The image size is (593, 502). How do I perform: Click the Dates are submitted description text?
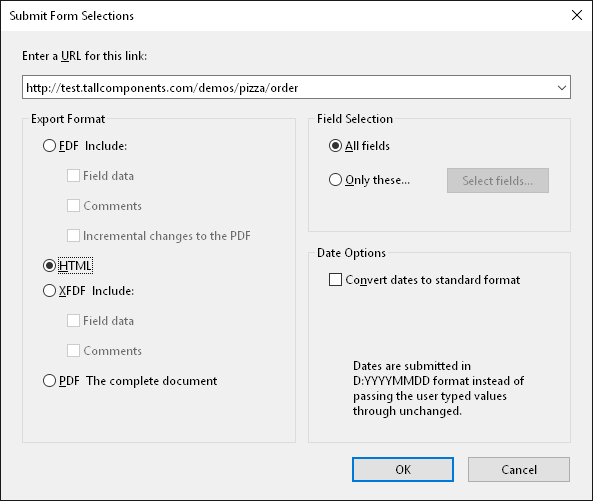(438, 388)
